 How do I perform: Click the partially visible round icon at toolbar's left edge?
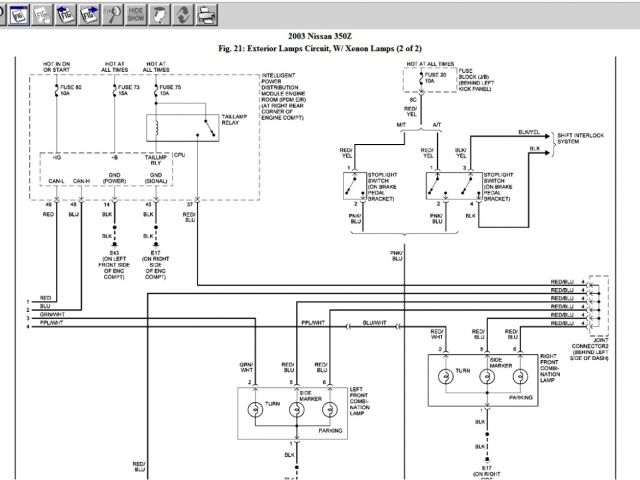click(2, 15)
